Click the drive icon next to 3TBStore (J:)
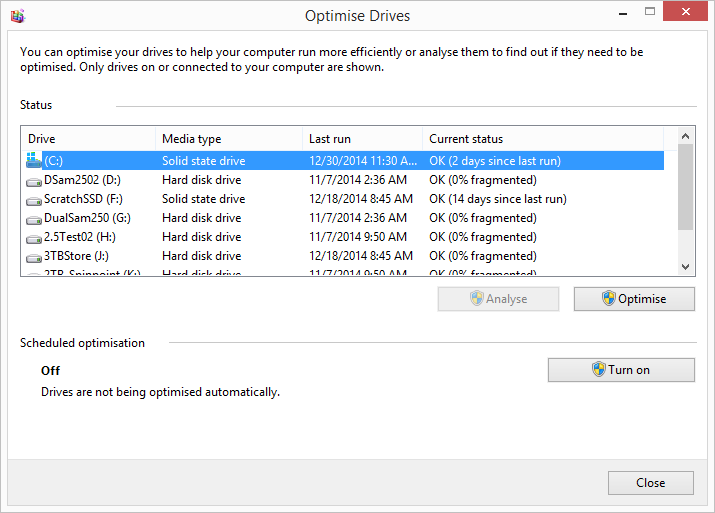 [x=34, y=258]
